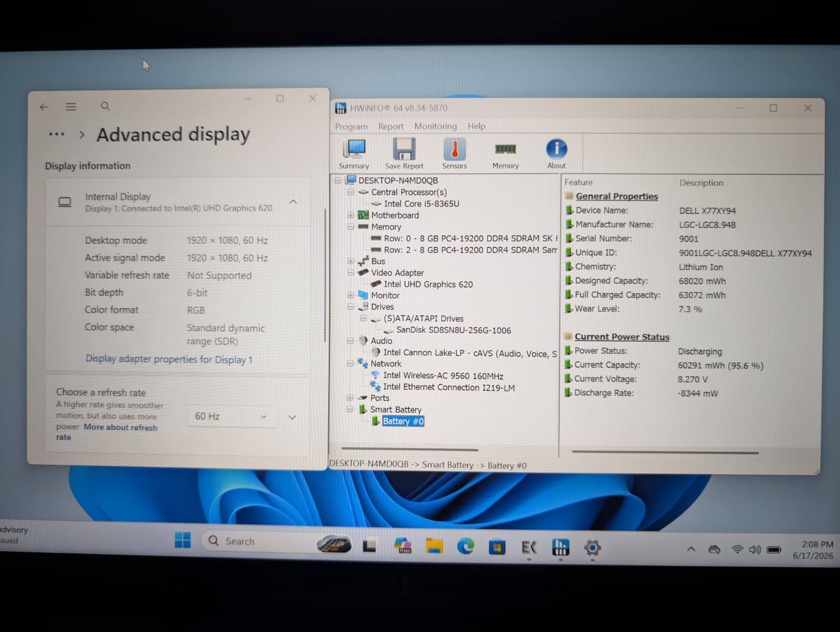Screen dimensions: 840x632
Task: Collapse the Internal Display section chevron
Action: pos(293,202)
